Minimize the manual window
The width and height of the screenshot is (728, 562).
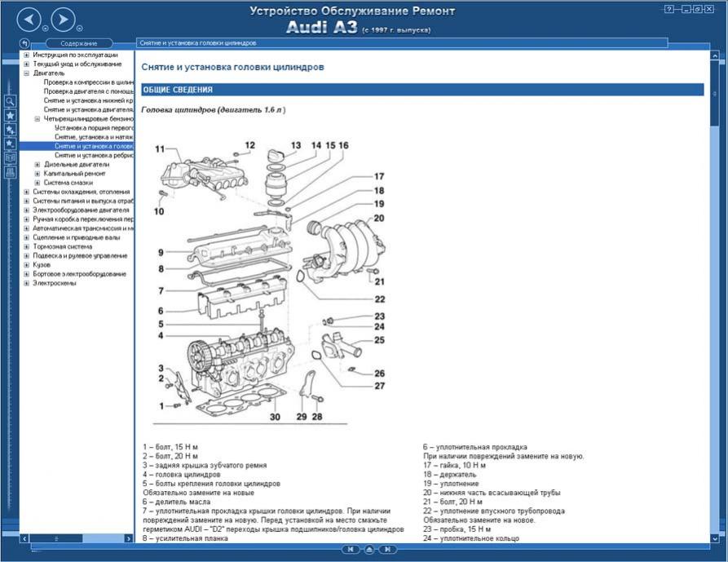coord(686,9)
